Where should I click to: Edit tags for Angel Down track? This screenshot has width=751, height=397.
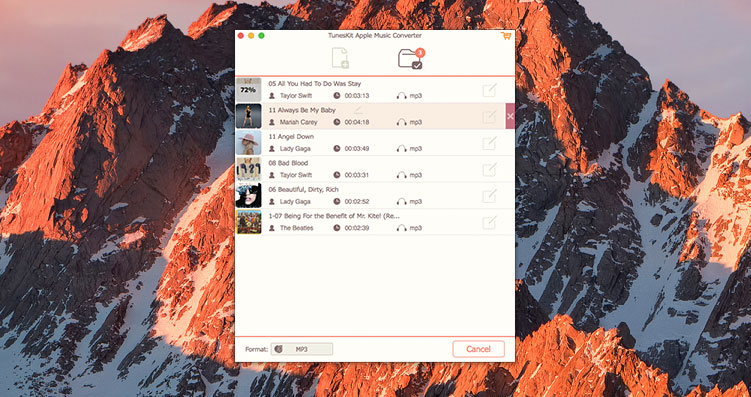click(489, 143)
